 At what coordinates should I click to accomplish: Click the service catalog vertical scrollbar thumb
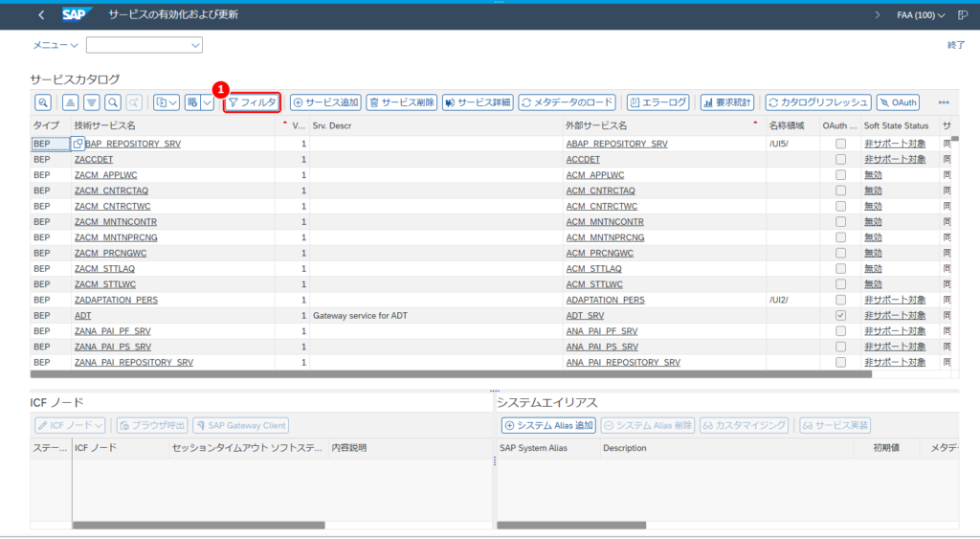pyautogui.click(x=954, y=139)
